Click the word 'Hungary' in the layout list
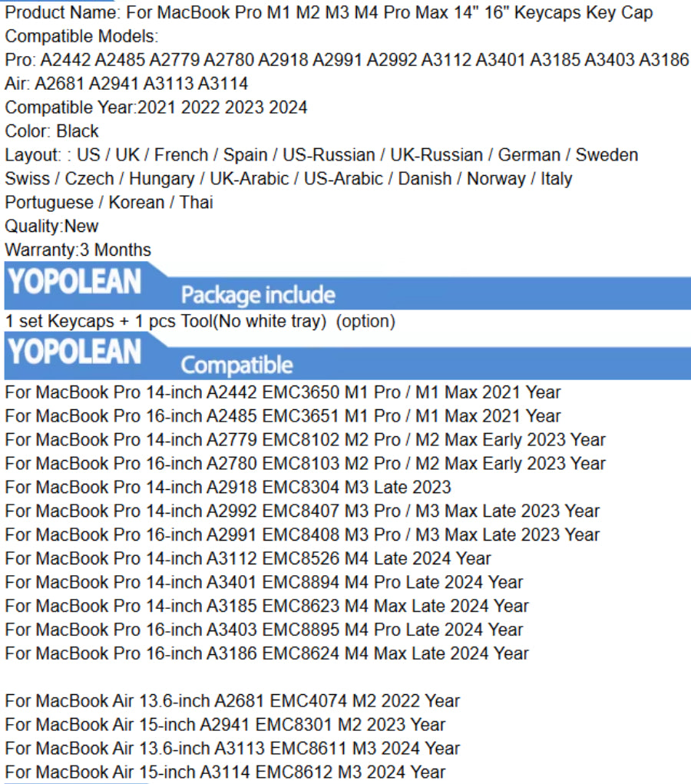 point(161,179)
